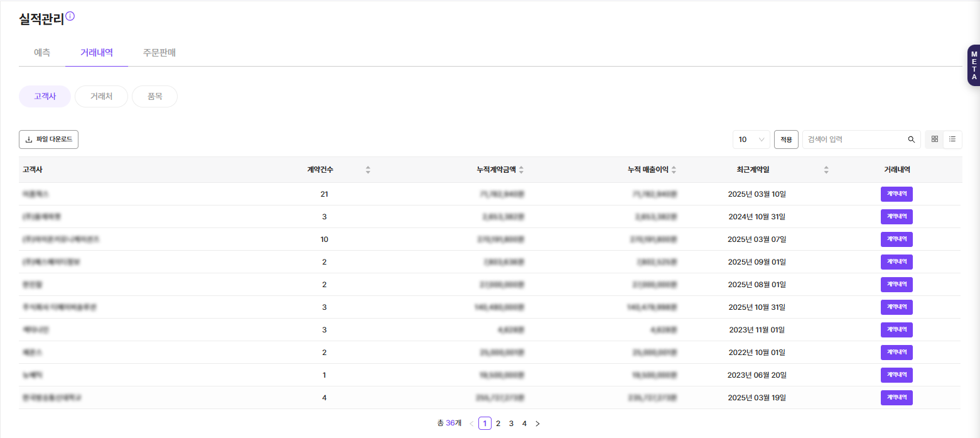Select the 고객사 filter pill
The width and height of the screenshot is (980, 438).
pyautogui.click(x=45, y=97)
